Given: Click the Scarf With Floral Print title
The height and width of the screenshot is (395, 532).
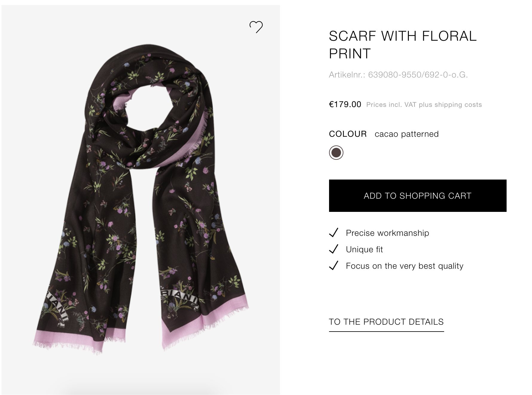Looking at the screenshot, I should click(402, 45).
